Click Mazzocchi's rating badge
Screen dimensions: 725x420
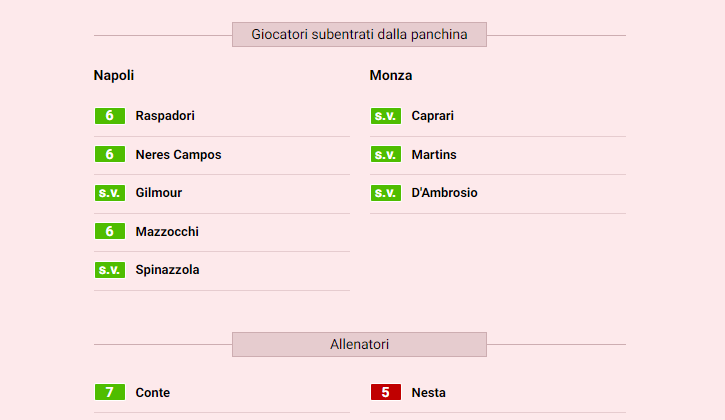(x=109, y=232)
